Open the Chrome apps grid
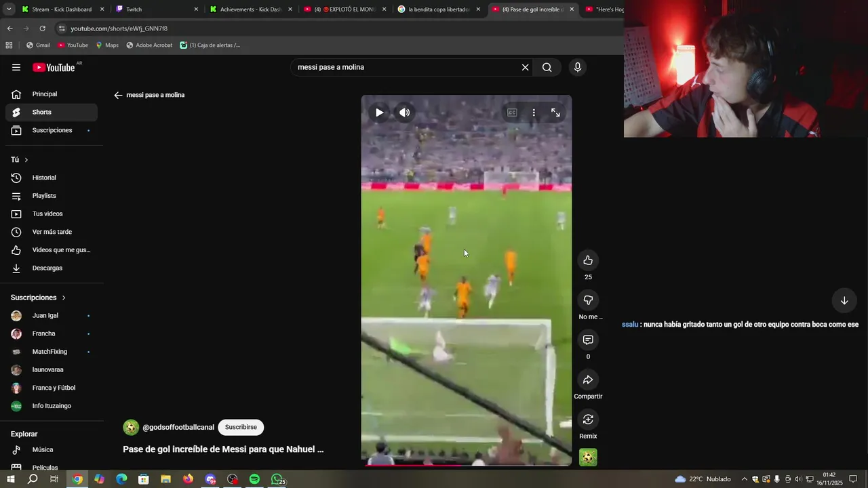 9,45
